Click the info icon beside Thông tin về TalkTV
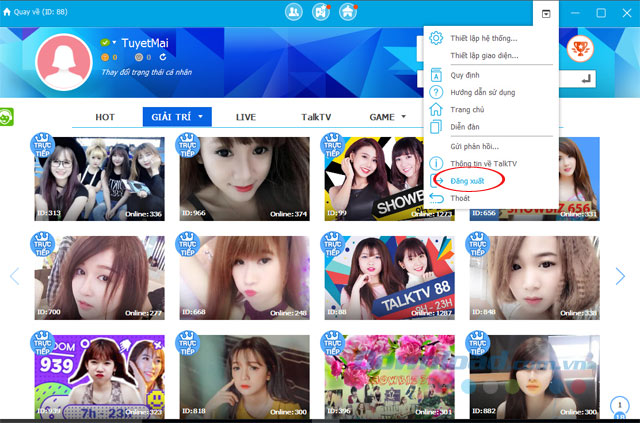 (x=436, y=163)
